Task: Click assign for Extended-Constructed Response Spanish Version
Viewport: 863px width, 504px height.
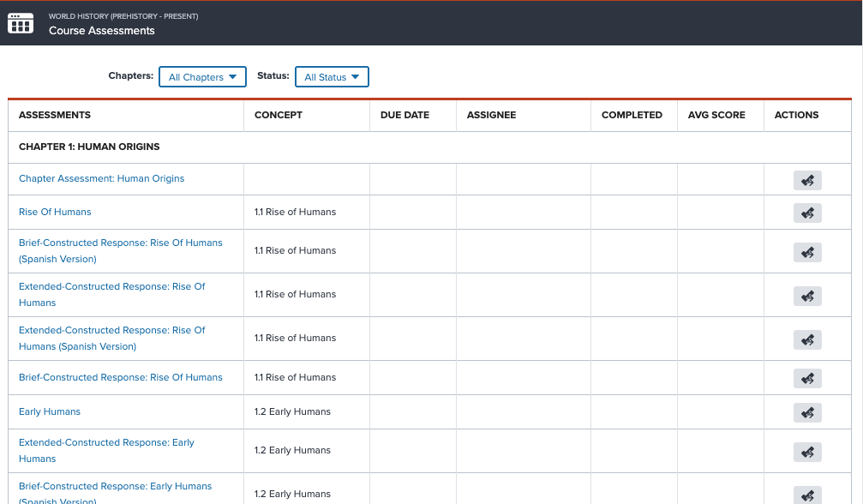Action: [806, 339]
